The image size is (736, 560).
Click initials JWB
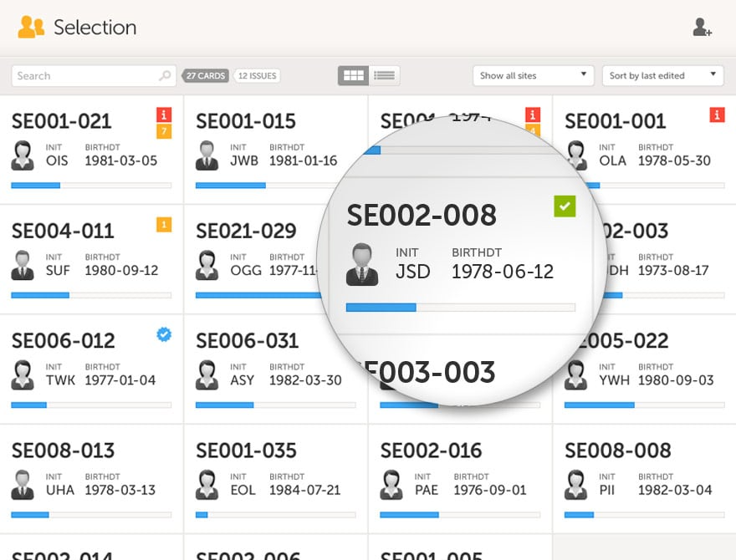(244, 160)
